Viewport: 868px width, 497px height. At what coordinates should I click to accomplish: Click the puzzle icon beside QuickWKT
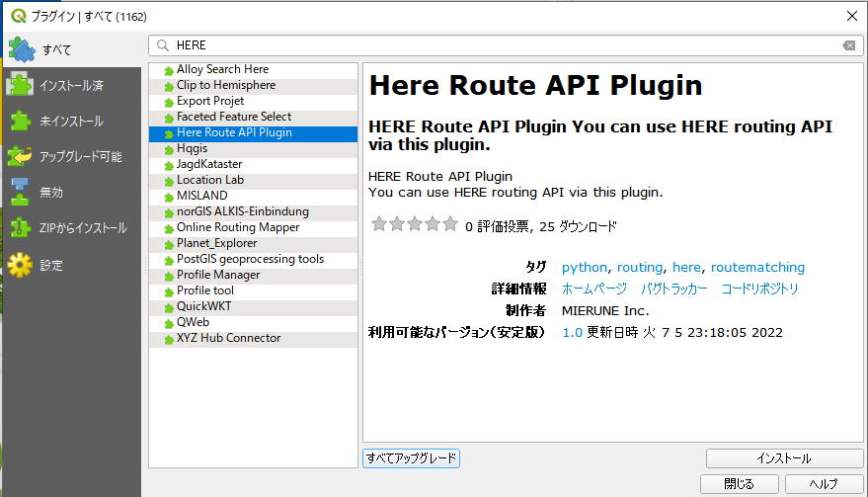click(169, 307)
